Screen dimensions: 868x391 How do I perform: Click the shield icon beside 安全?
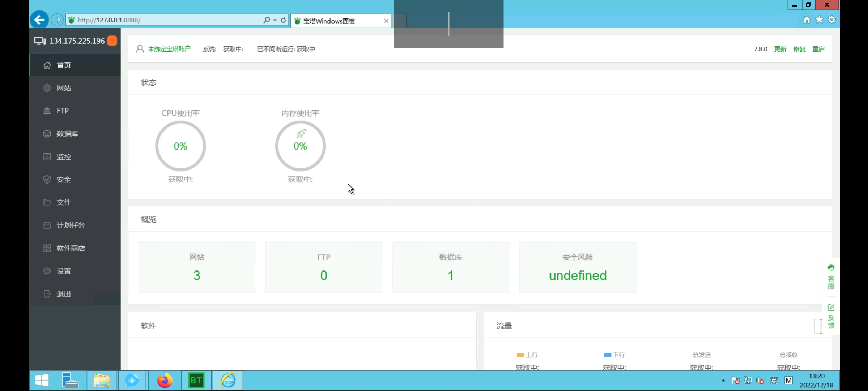(x=47, y=179)
